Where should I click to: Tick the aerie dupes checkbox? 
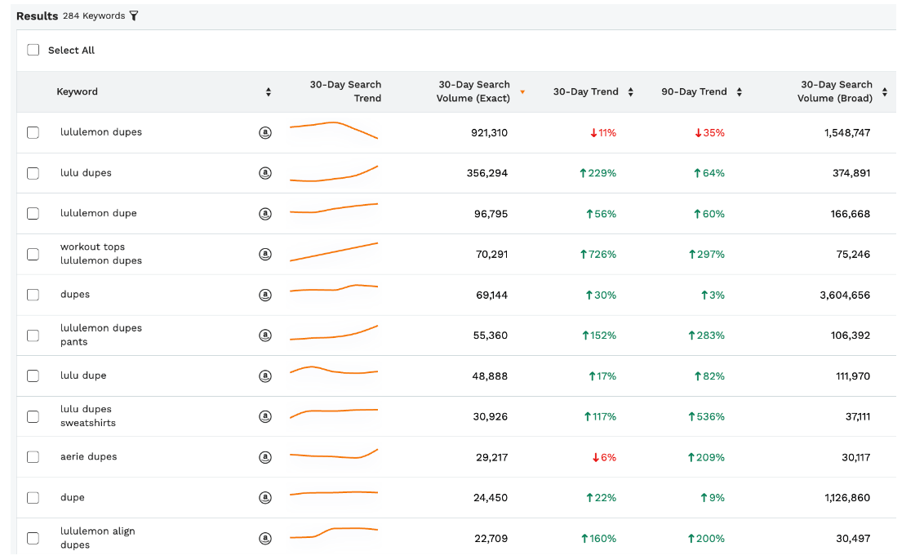[33, 457]
